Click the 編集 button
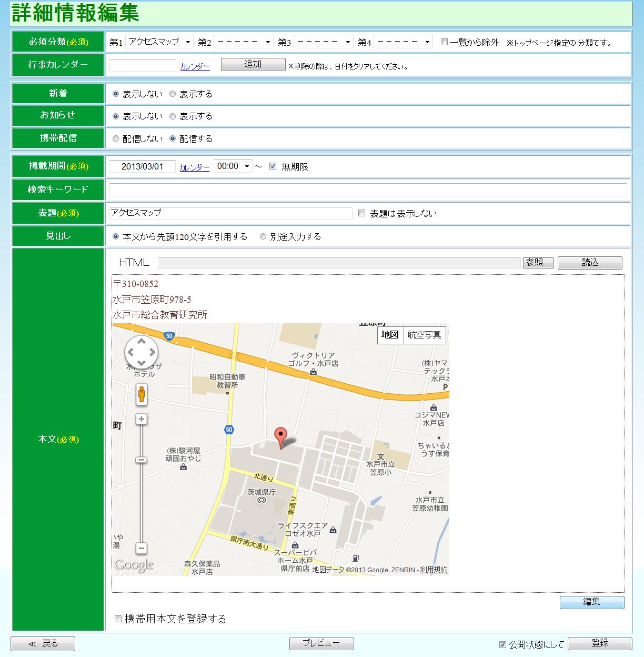Image resolution: width=644 pixels, height=657 pixels. [x=592, y=602]
